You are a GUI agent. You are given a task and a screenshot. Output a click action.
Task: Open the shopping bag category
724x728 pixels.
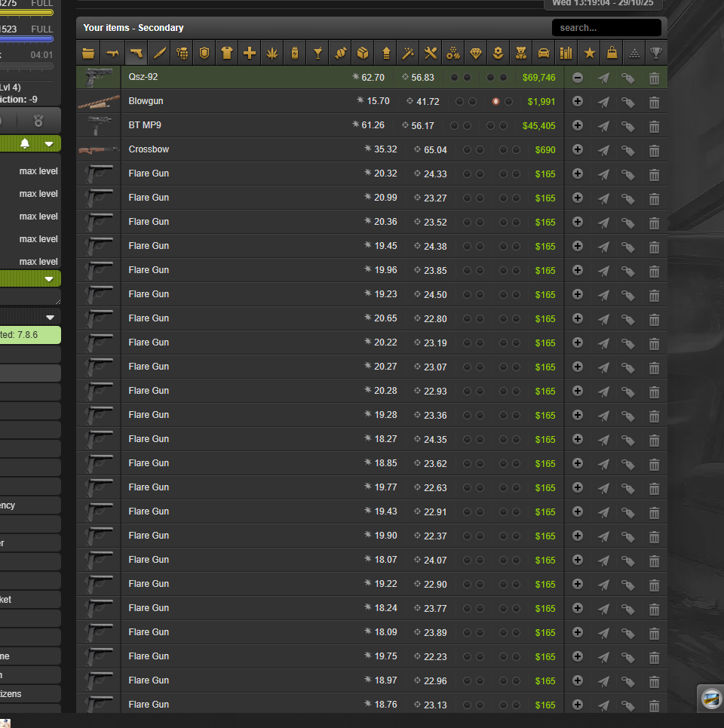coord(612,54)
